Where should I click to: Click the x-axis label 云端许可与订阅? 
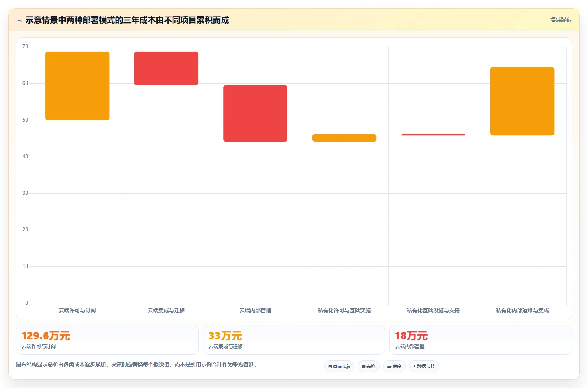click(77, 310)
